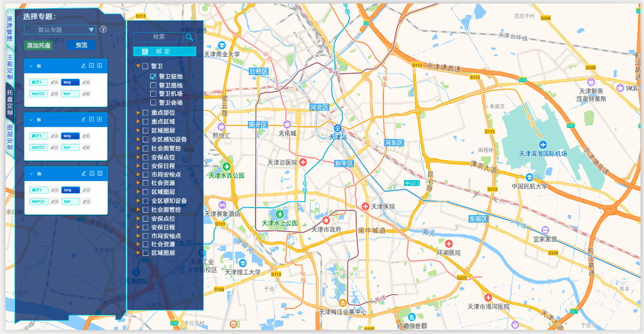Viewport: 644px width, 334px height.
Task: Collapse the third 事 card with its chevron
Action: pyautogui.click(x=31, y=174)
